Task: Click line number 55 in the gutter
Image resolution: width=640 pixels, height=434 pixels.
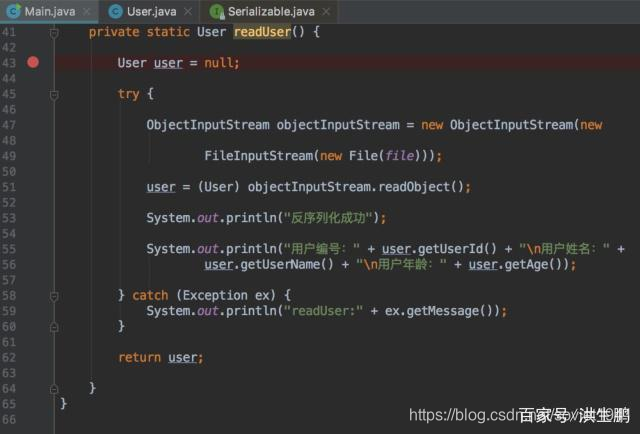Action: (9, 249)
